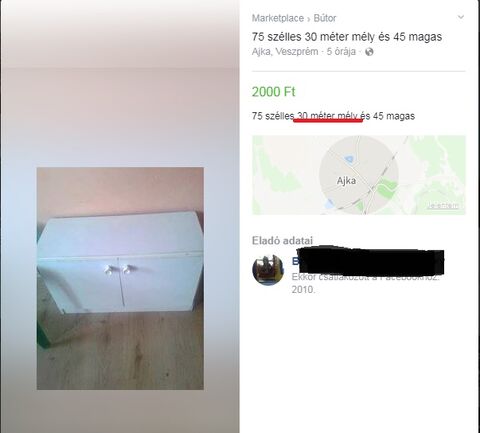Click the Facebook join date text '2010.'
Screen dimensions: 480x433
(x=303, y=289)
